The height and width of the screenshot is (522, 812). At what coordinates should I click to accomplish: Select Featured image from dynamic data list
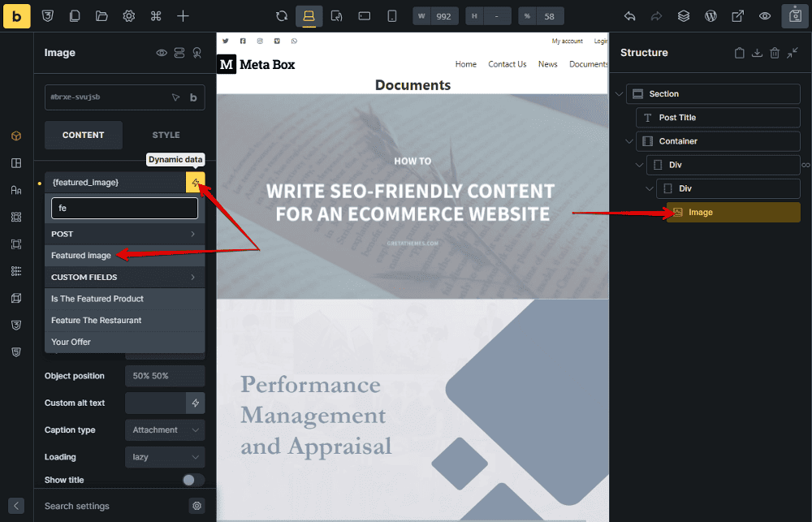coord(81,256)
